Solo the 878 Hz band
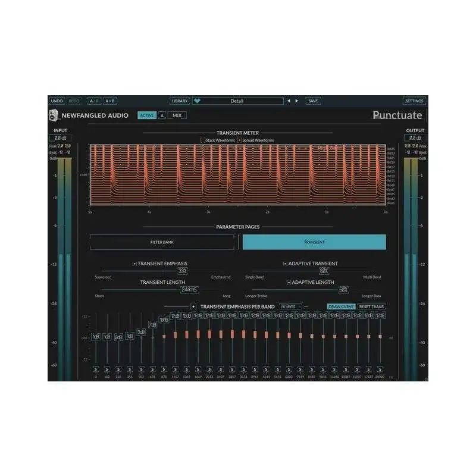 [x=164, y=369]
